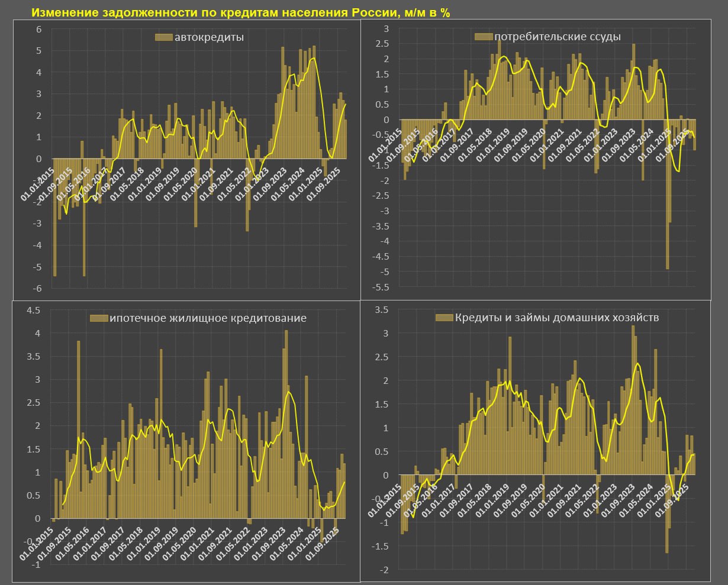
Task: Click the -2 axis label on household loans chart
Action: [384, 570]
